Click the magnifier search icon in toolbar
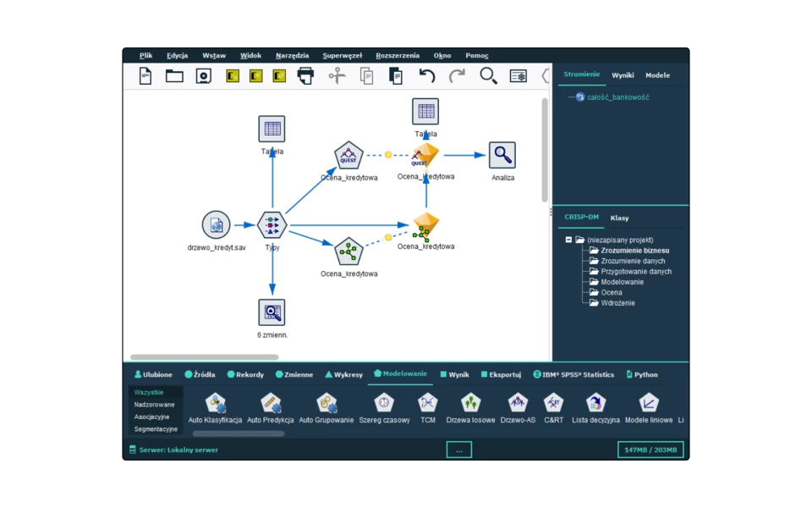The width and height of the screenshot is (812, 508). pyautogui.click(x=488, y=76)
